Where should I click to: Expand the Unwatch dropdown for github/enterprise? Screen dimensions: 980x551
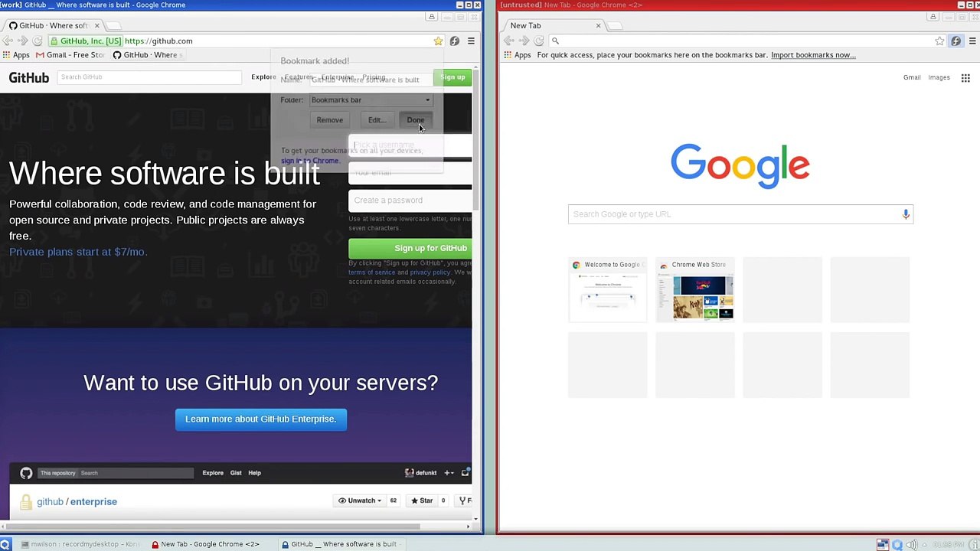coord(359,500)
